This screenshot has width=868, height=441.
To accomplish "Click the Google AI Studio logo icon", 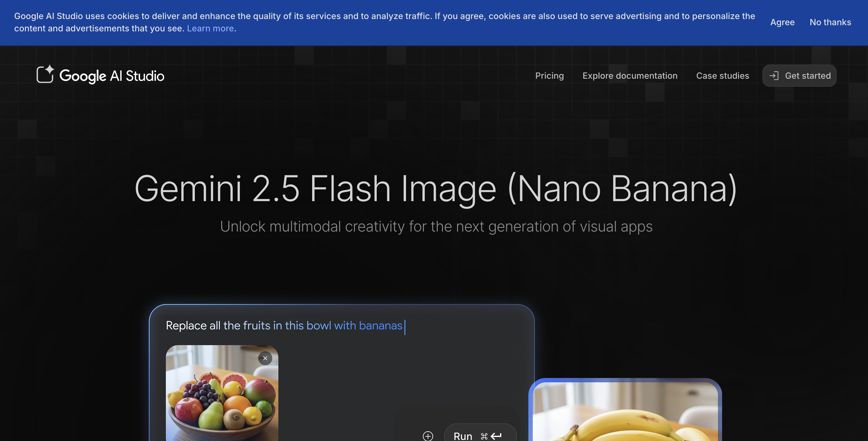I will (x=45, y=74).
